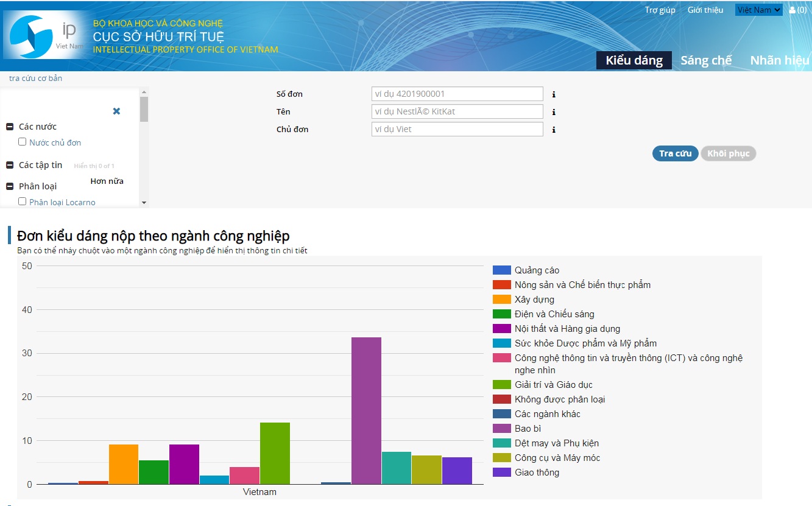Switch to the Nhãn hiệu tab
The image size is (812, 506).
(779, 60)
